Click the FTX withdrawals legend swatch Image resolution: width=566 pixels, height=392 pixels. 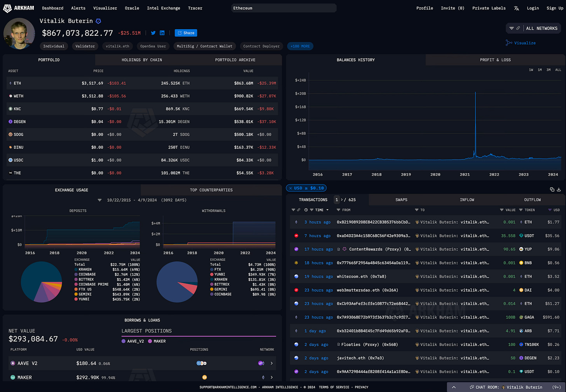[212, 270]
